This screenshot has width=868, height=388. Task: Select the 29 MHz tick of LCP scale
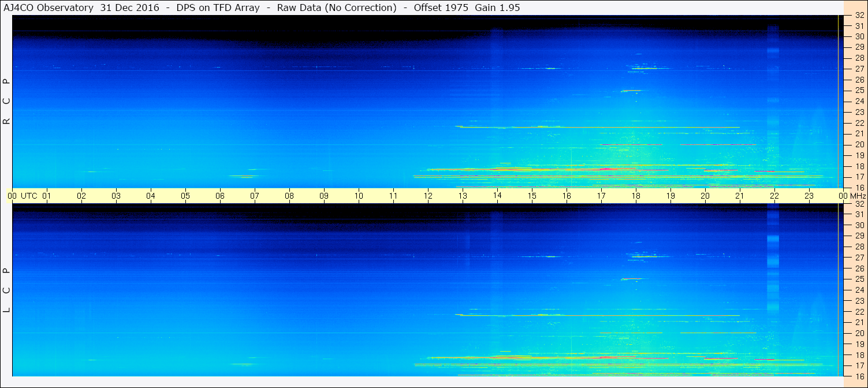pos(859,236)
